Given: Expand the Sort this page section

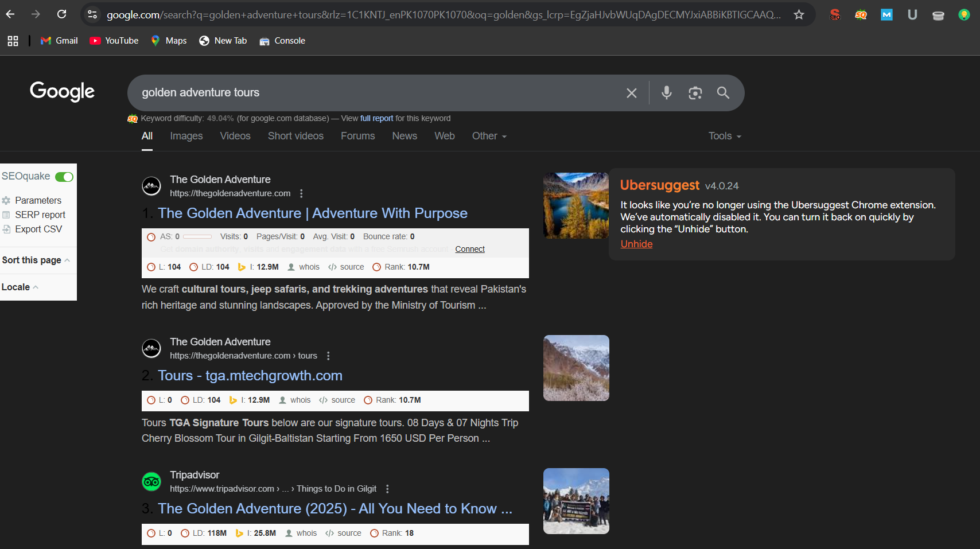Looking at the screenshot, I should [36, 260].
